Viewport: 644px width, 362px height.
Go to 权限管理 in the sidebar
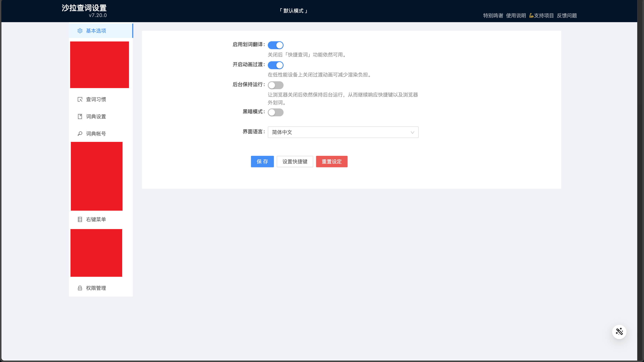pyautogui.click(x=96, y=288)
